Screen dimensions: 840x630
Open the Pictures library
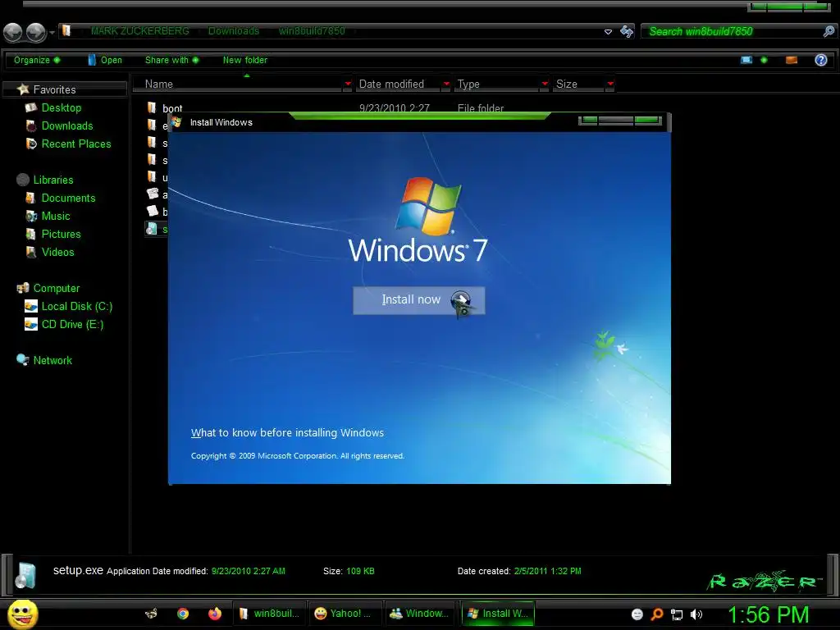61,234
